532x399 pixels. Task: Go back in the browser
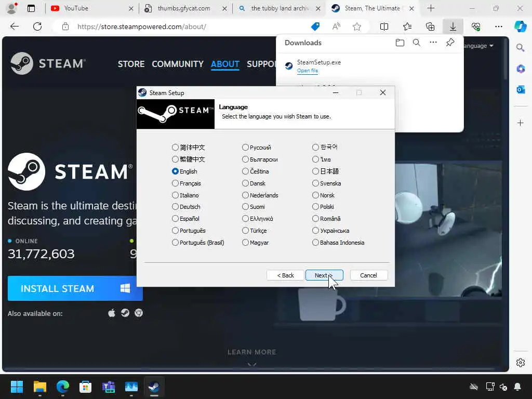pyautogui.click(x=14, y=26)
